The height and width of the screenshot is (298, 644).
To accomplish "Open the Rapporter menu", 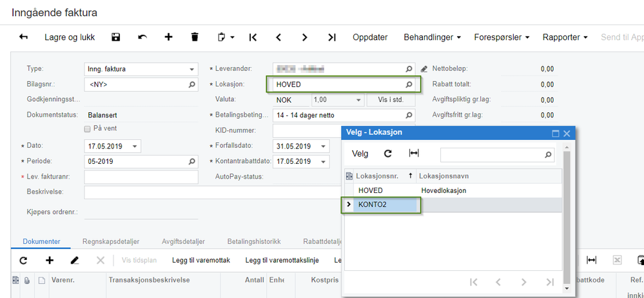I will coord(565,37).
